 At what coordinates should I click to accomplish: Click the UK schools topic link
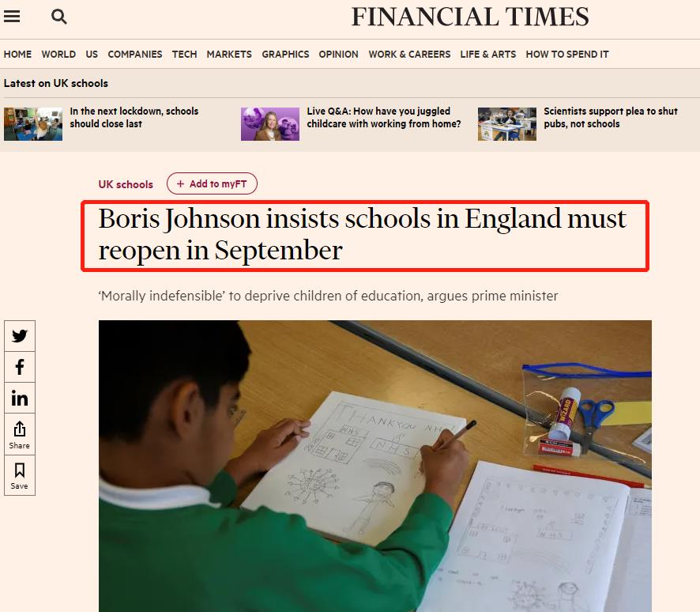coord(126,184)
